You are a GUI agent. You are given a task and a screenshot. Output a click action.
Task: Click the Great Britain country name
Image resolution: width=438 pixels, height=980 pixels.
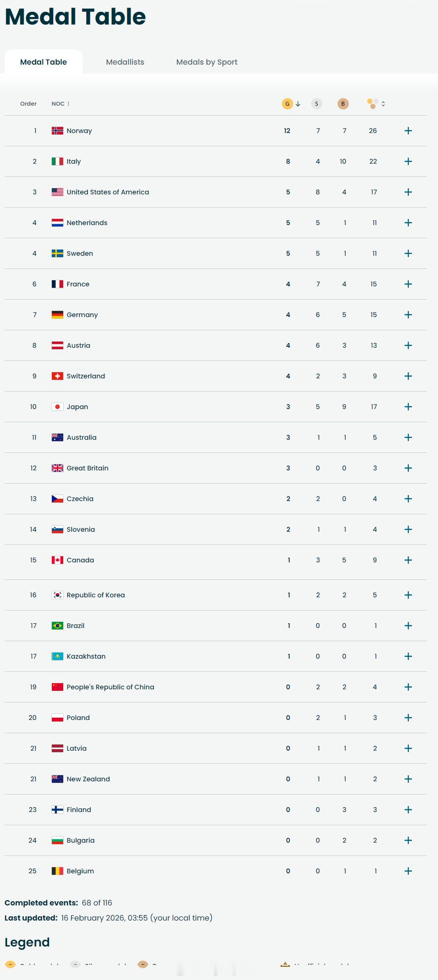click(88, 468)
